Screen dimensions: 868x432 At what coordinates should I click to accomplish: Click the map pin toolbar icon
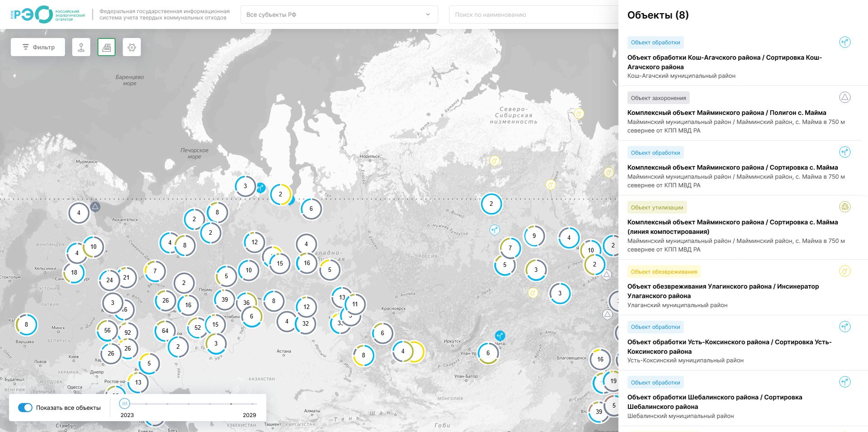81,47
